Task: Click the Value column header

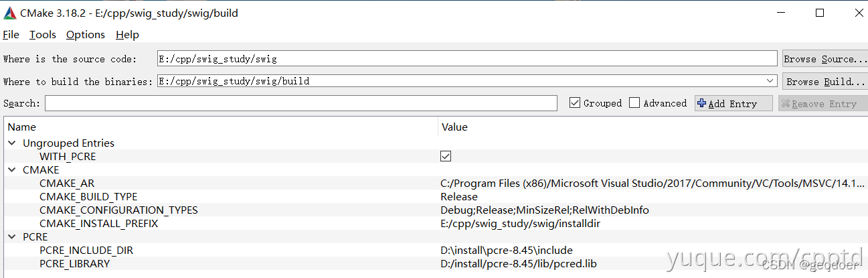Action: tap(653, 127)
